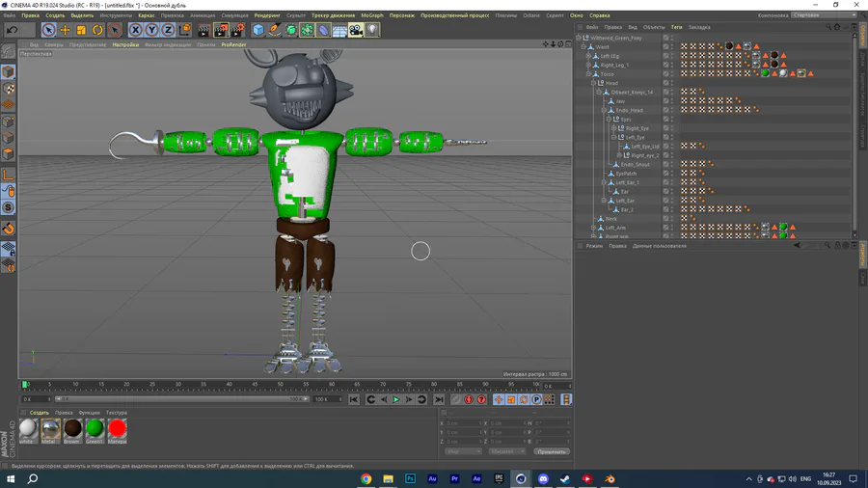Toggle EyePatch layer checkbox
868x488 pixels.
[665, 174]
